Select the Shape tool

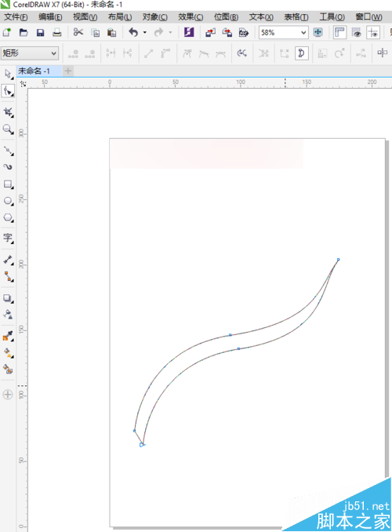tap(8, 91)
